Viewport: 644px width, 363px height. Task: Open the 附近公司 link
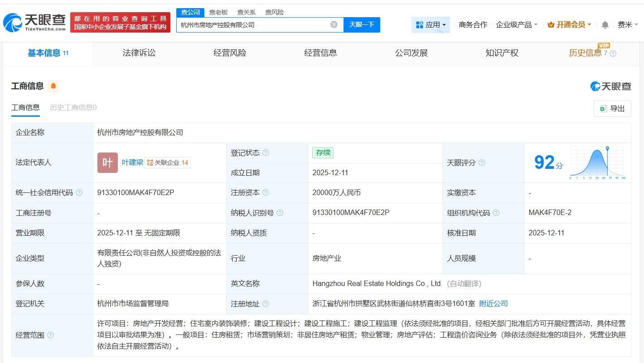[x=493, y=304]
